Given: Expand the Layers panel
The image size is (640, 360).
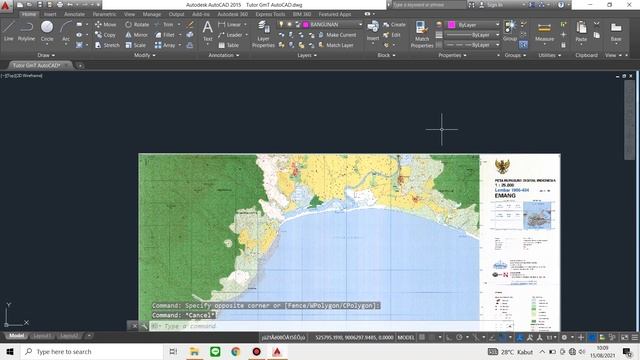Looking at the screenshot, I should point(307,55).
